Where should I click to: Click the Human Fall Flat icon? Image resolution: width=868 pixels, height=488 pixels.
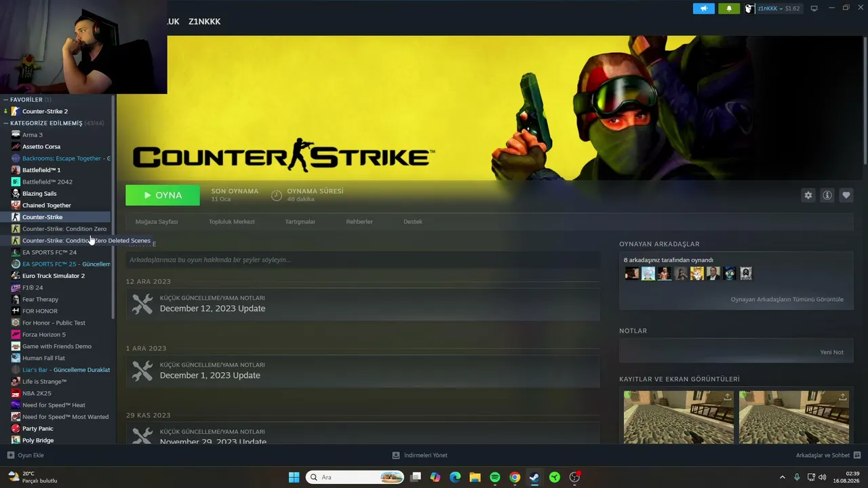click(16, 358)
